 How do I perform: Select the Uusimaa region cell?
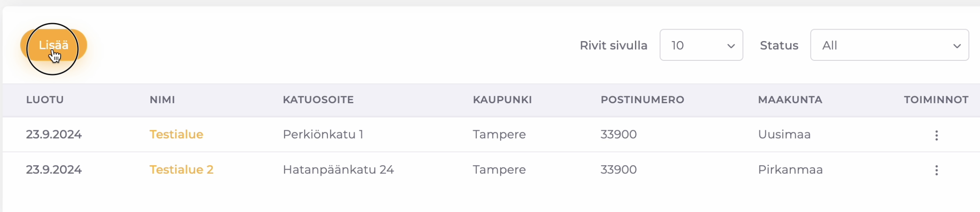pos(784,134)
